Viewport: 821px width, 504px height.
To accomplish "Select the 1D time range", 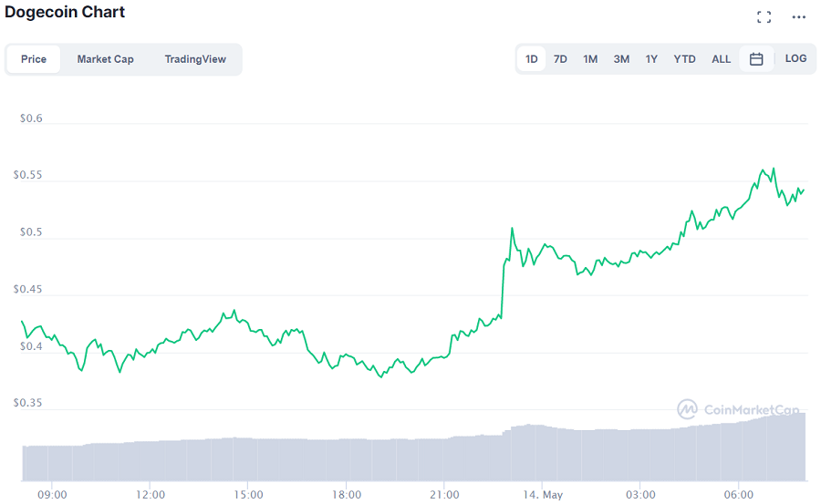I will click(532, 58).
